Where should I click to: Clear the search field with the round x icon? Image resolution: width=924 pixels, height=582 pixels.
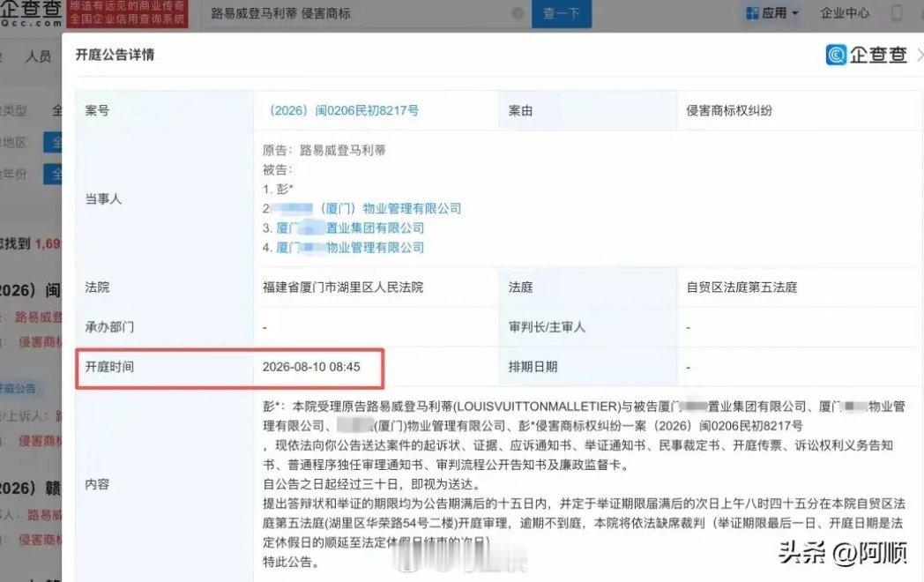pyautogui.click(x=518, y=13)
